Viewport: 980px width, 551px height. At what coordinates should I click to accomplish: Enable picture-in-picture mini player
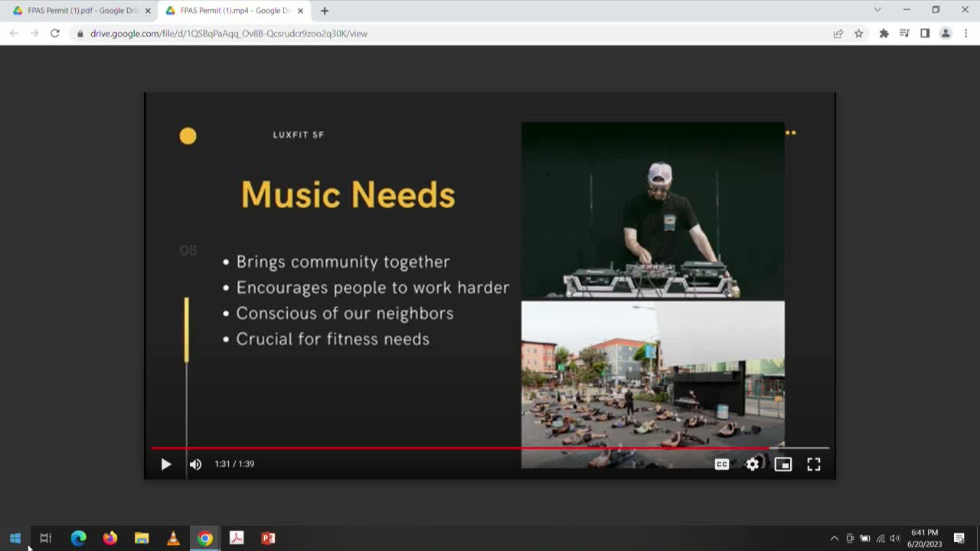(x=782, y=464)
